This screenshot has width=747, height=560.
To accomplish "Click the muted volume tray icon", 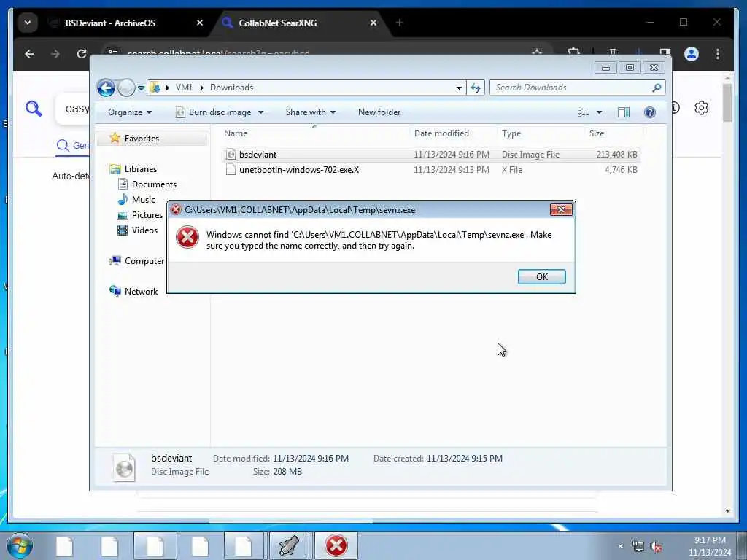I will (x=657, y=547).
